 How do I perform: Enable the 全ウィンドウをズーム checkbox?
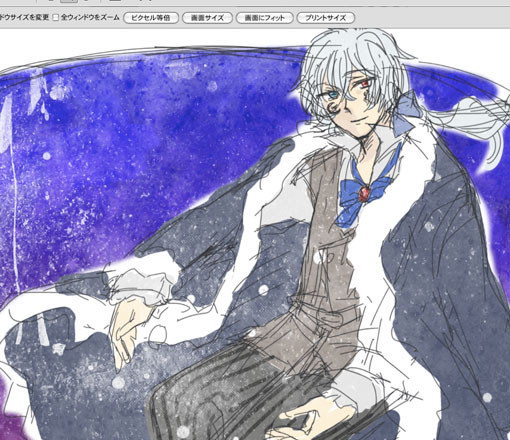coord(56,17)
